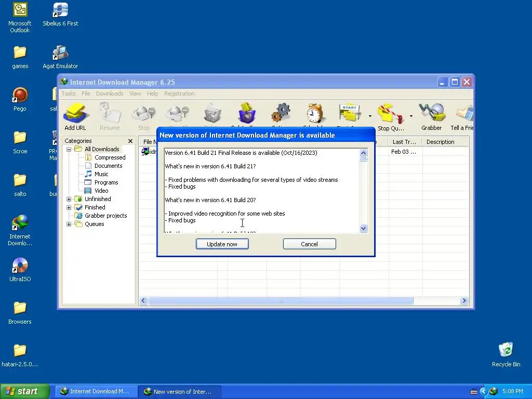Image resolution: width=532 pixels, height=399 pixels.
Task: Click the download list scroll-left arrow
Action: pyautogui.click(x=143, y=301)
